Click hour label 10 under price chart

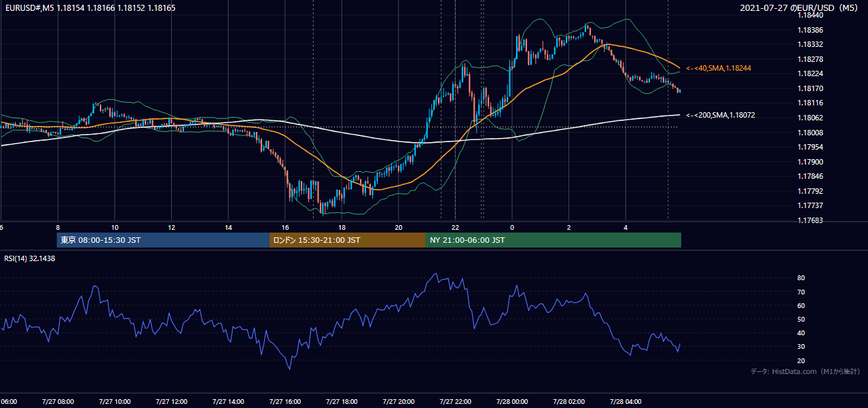115,227
